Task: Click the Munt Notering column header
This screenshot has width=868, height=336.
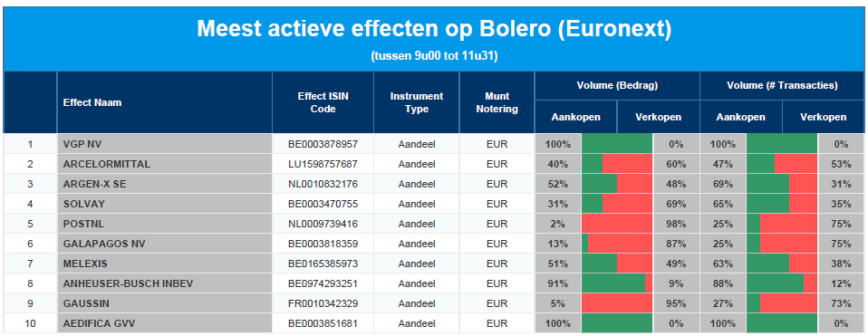Action: coord(497,102)
